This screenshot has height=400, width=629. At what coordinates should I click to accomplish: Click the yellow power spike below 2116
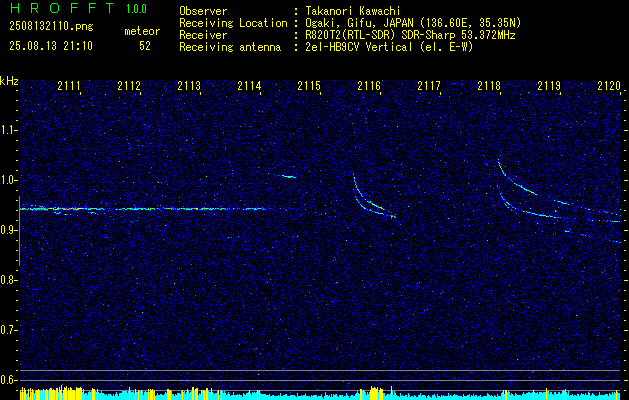pyautogui.click(x=375, y=393)
